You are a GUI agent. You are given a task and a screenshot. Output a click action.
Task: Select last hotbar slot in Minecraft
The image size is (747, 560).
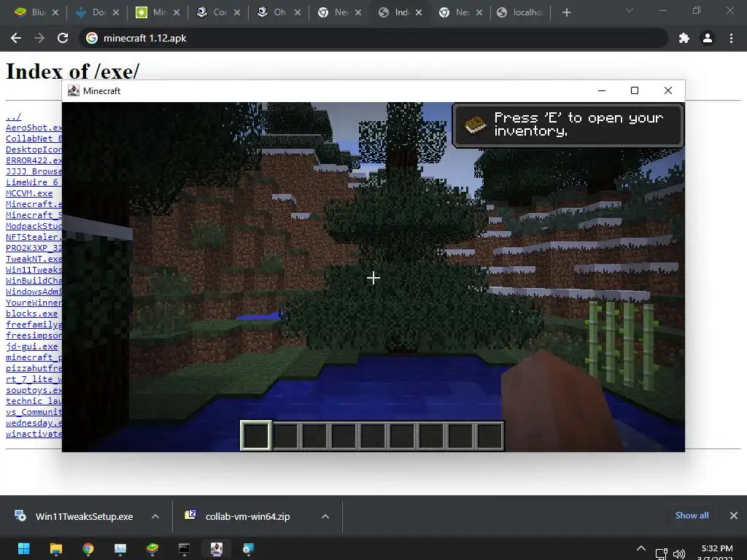pos(489,436)
